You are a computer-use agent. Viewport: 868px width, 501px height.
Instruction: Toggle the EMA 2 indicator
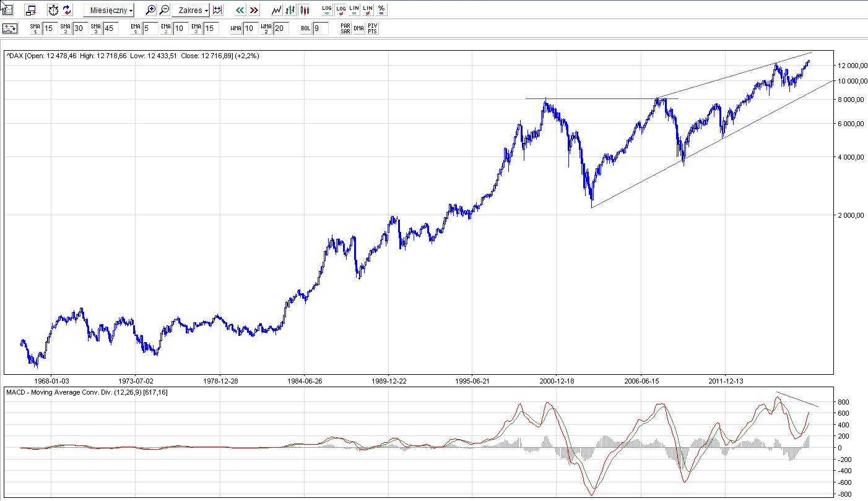click(x=165, y=28)
